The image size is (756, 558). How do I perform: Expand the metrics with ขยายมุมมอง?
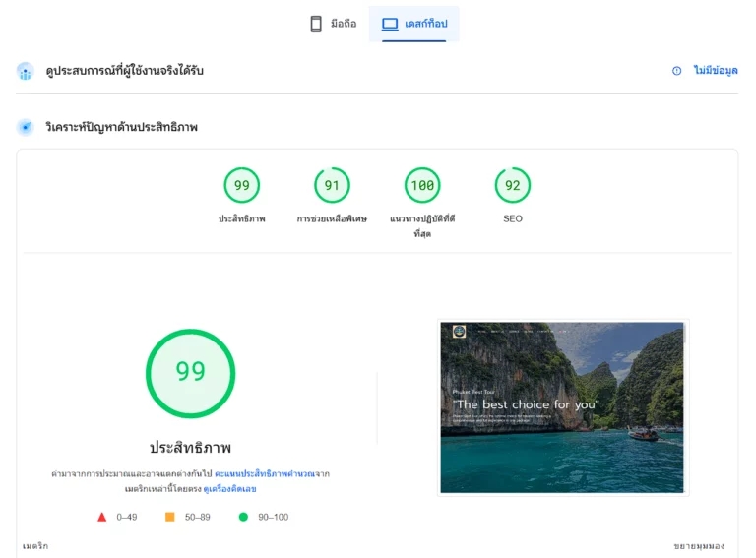pos(699,546)
